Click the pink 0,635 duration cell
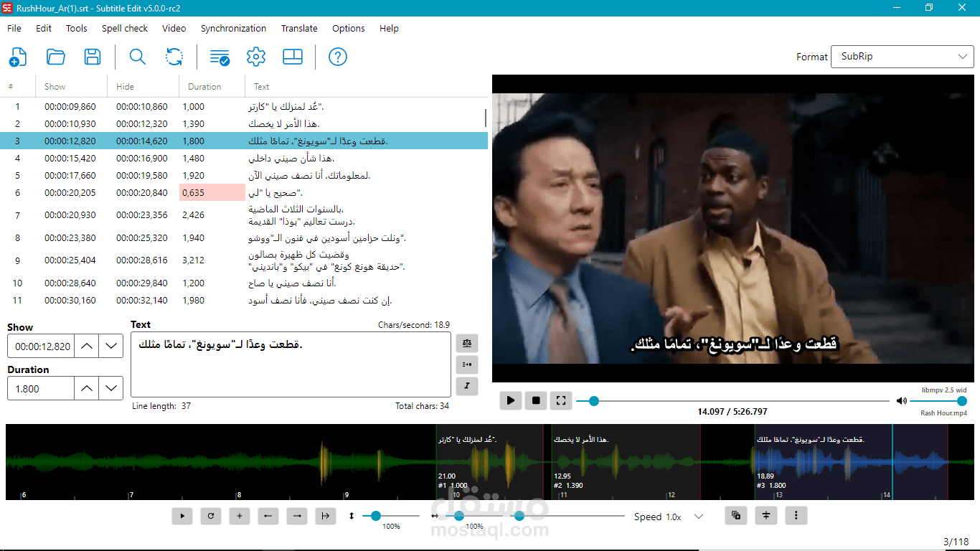Image resolution: width=980 pixels, height=551 pixels. (212, 193)
